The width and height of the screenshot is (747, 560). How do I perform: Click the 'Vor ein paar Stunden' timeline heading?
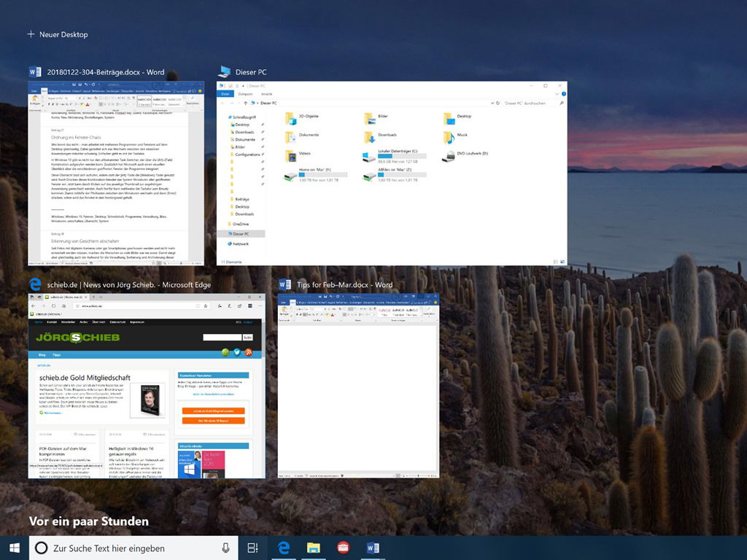pos(89,521)
